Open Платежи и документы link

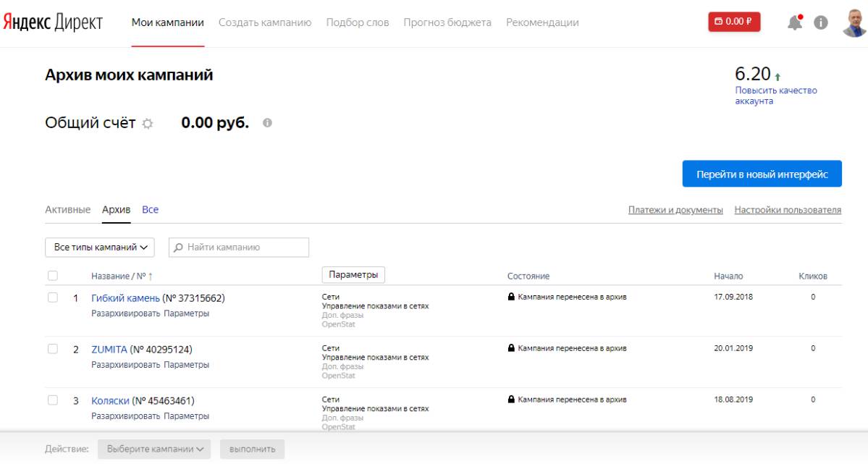coord(675,210)
